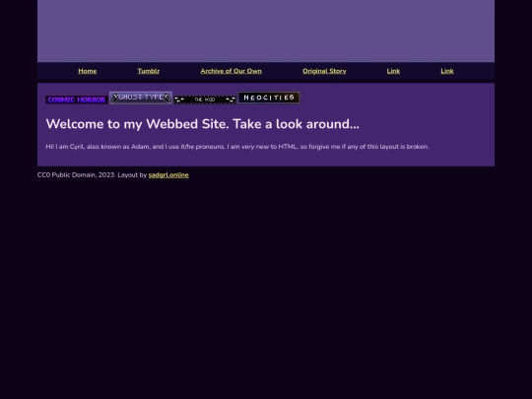This screenshot has width=532, height=399.
Task: Click the Neocities badge
Action: click(269, 98)
